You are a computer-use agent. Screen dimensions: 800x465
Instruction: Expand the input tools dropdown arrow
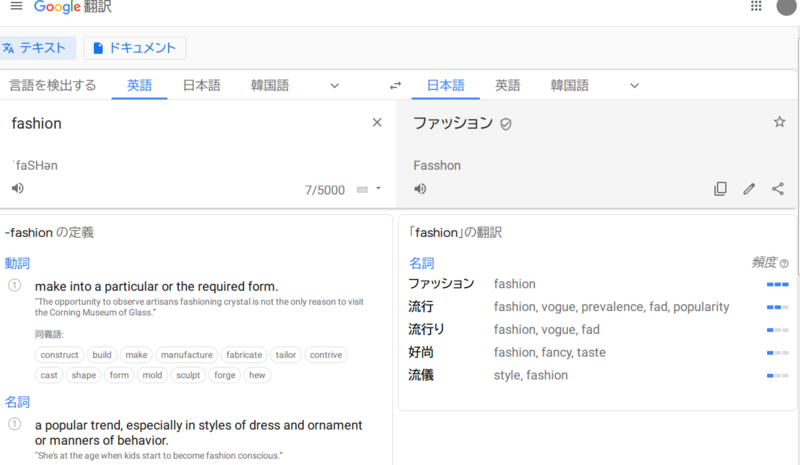pyautogui.click(x=379, y=188)
